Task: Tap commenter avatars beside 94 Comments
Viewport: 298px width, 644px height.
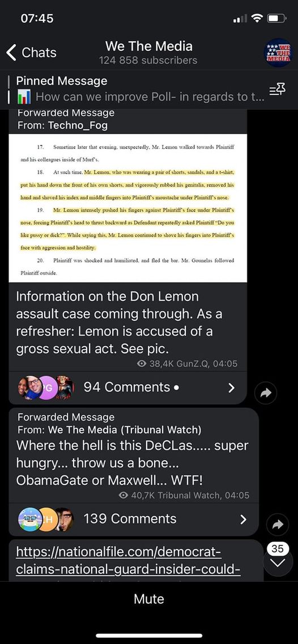Action: coord(46,387)
